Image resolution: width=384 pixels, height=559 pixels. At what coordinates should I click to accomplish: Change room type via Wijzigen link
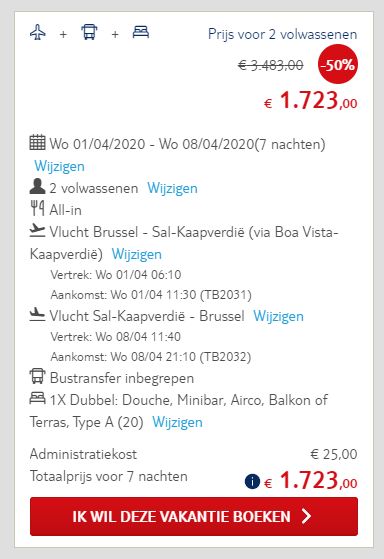[x=177, y=422]
